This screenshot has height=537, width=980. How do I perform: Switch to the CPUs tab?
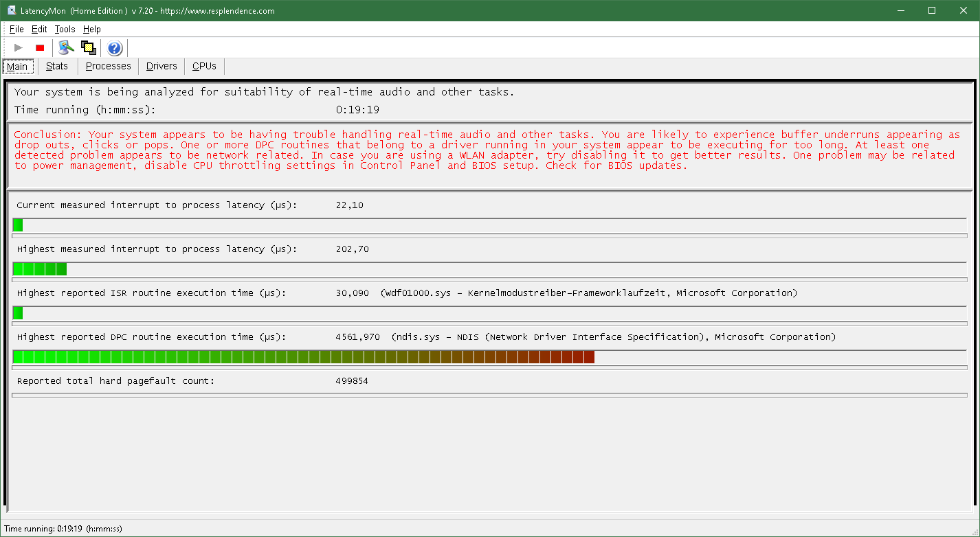pos(204,66)
